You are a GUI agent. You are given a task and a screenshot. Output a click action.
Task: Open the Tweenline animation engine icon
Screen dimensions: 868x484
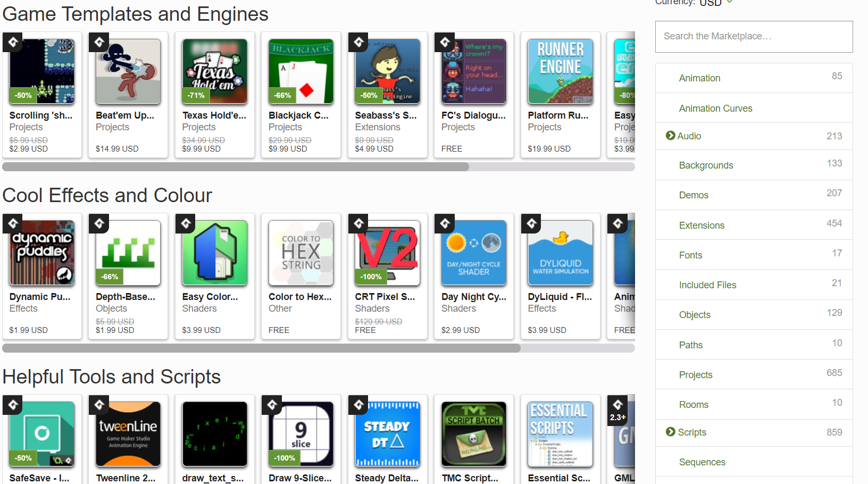[128, 434]
